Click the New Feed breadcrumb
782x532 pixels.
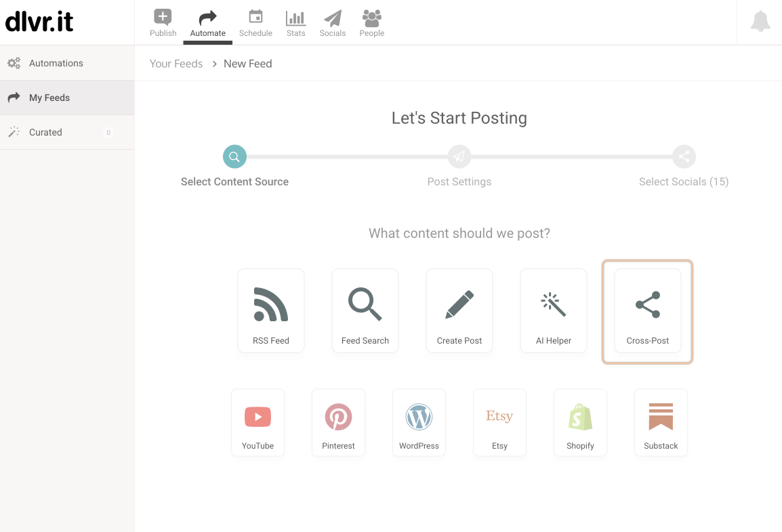point(248,64)
